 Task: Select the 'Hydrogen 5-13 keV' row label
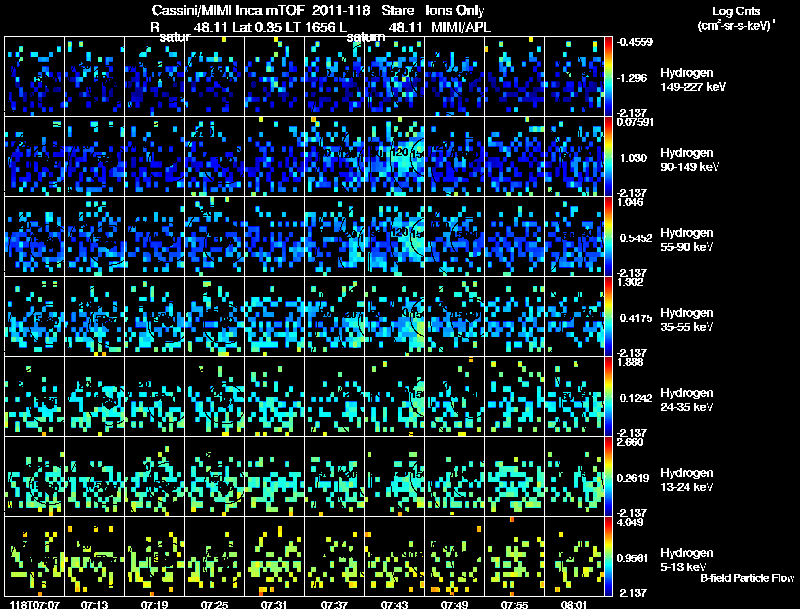(687, 560)
